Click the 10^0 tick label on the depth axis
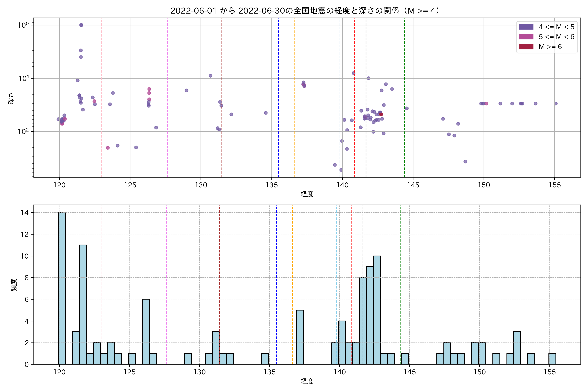588x392 pixels. [x=23, y=25]
